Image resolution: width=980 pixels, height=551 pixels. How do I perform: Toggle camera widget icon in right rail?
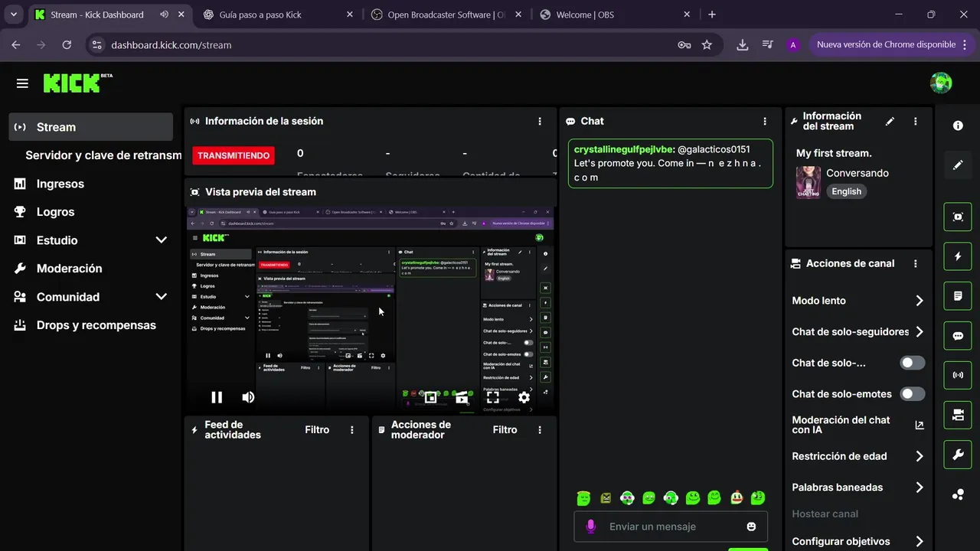tap(958, 415)
